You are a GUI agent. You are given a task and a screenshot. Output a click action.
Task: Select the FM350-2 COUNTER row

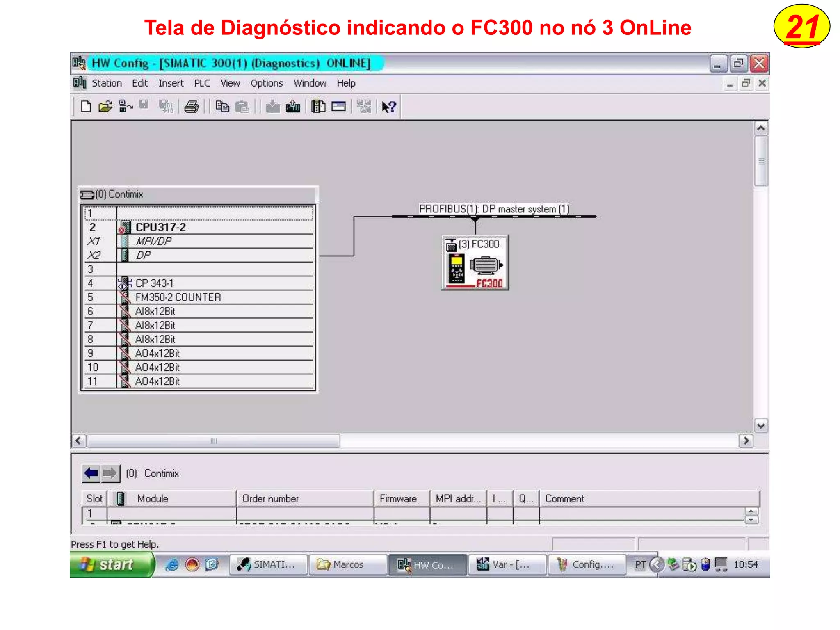pos(199,297)
